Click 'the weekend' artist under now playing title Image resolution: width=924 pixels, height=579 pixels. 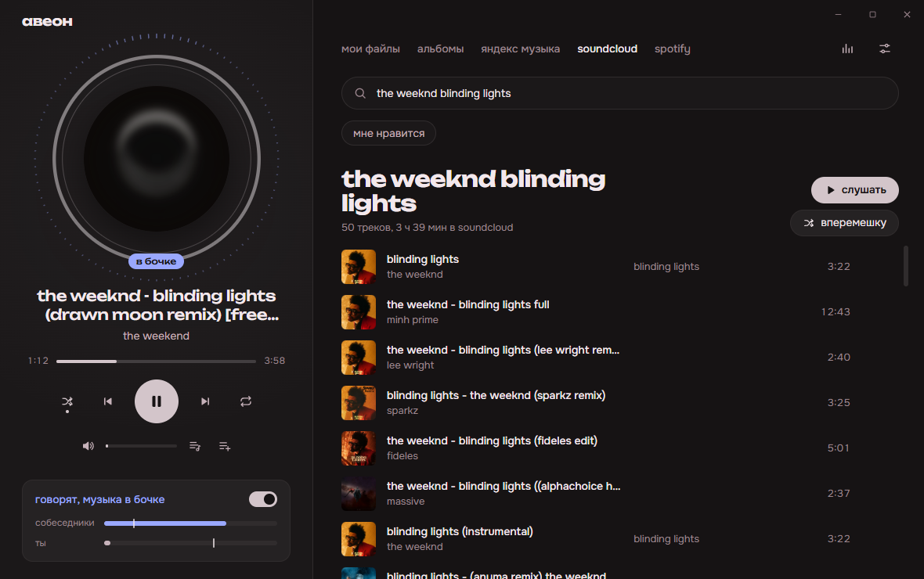(x=156, y=336)
